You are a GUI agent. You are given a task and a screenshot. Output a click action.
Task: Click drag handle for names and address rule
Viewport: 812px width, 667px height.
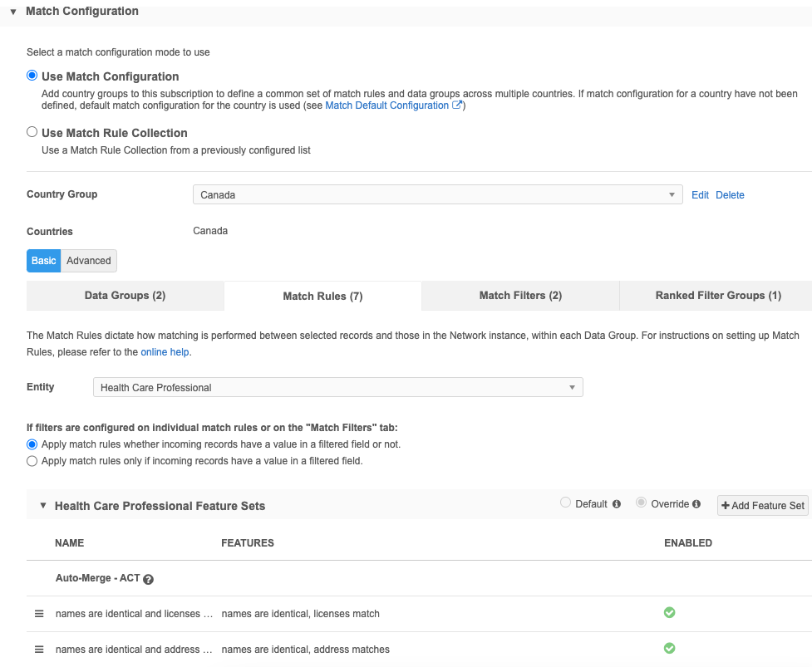click(x=38, y=650)
